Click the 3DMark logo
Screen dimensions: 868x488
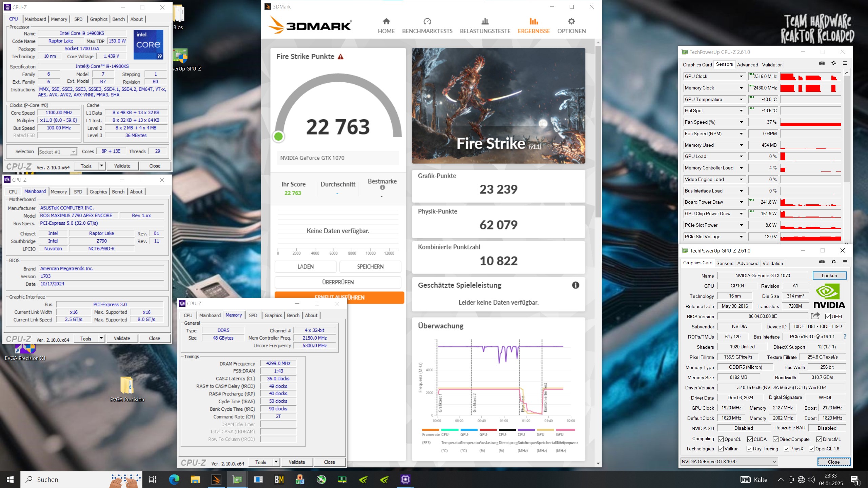(x=310, y=25)
